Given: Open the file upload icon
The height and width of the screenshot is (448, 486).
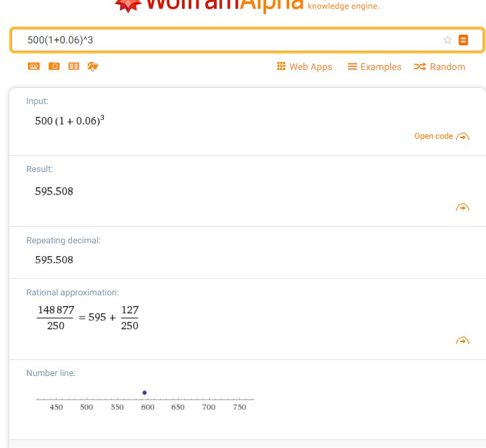Looking at the screenshot, I should [93, 66].
